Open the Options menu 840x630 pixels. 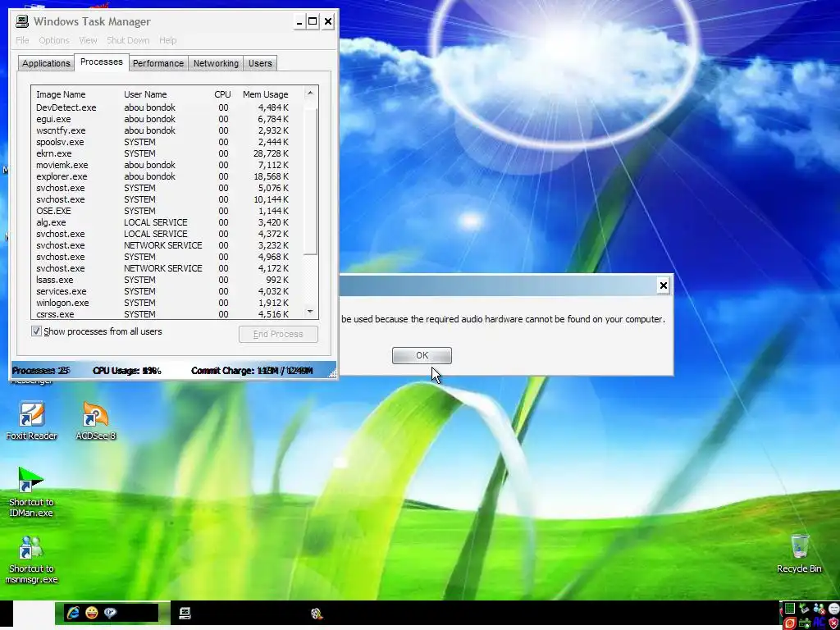[x=54, y=40]
